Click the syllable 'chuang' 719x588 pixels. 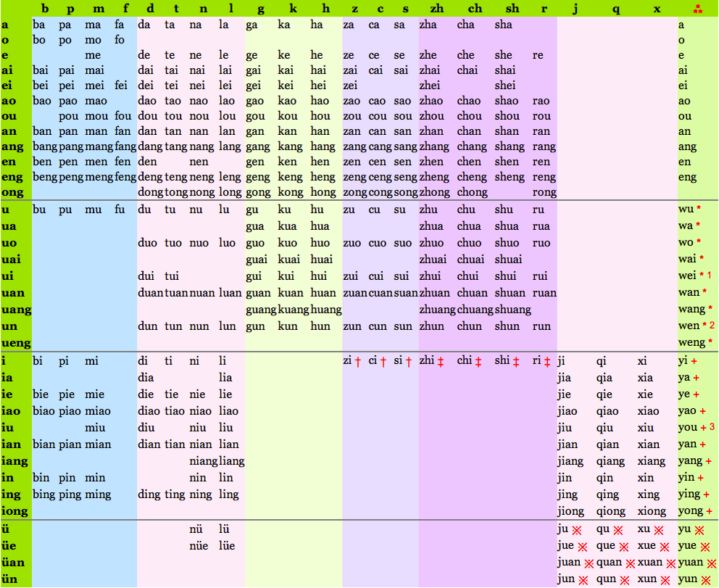click(475, 310)
